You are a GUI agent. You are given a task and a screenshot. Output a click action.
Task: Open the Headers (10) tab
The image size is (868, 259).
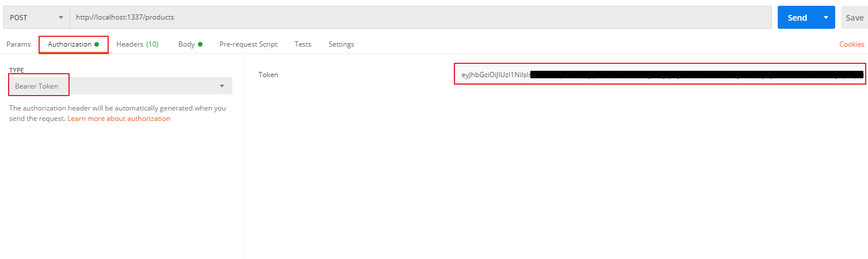[137, 44]
